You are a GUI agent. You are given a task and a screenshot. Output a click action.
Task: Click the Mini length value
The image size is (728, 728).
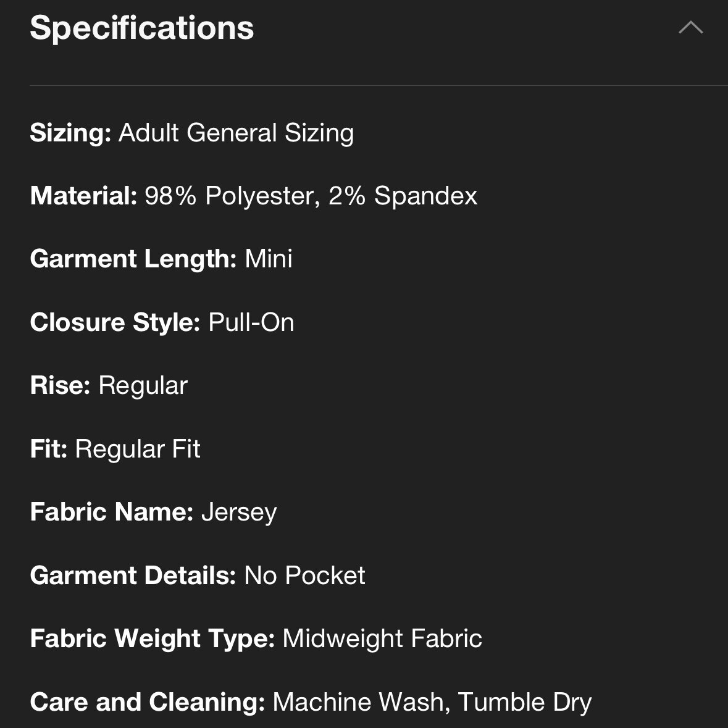pos(269,259)
